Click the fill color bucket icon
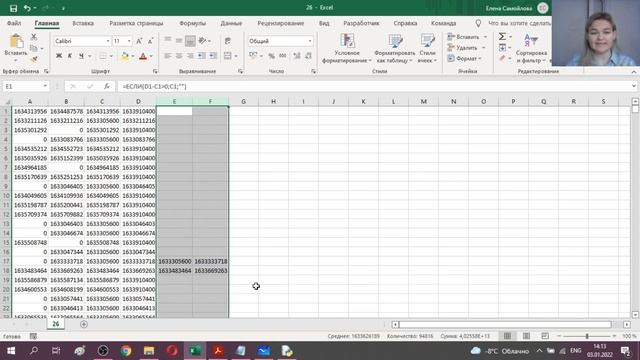640x360 pixels. click(124, 56)
